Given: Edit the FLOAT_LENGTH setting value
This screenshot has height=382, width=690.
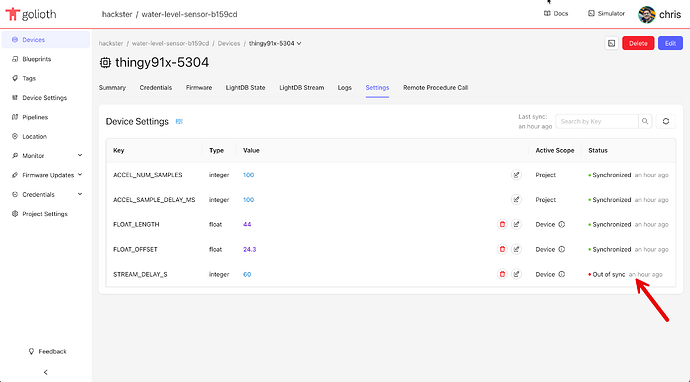Looking at the screenshot, I should coord(516,224).
